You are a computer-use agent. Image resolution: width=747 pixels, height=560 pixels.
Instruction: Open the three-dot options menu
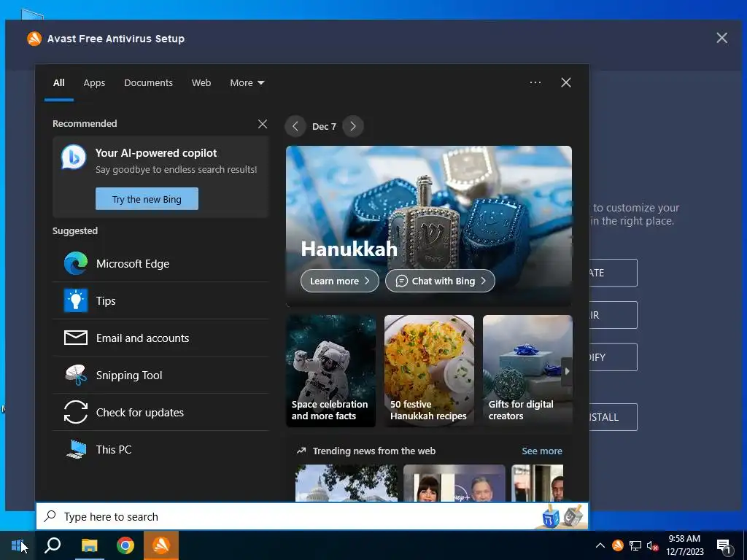(535, 82)
